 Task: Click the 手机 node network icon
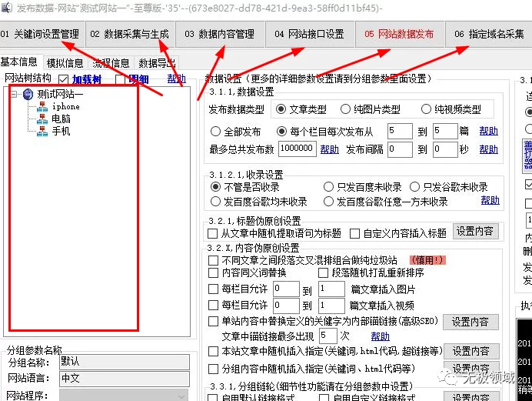(42, 132)
